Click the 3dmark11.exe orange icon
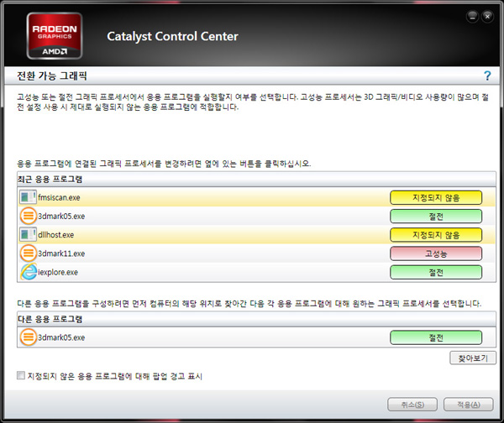 coord(29,253)
